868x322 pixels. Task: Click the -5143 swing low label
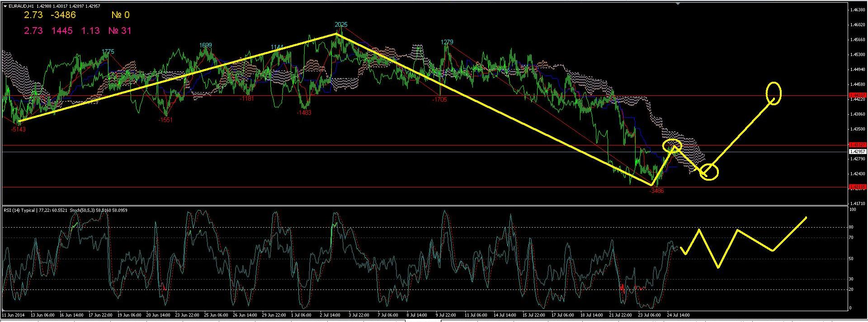(x=18, y=129)
